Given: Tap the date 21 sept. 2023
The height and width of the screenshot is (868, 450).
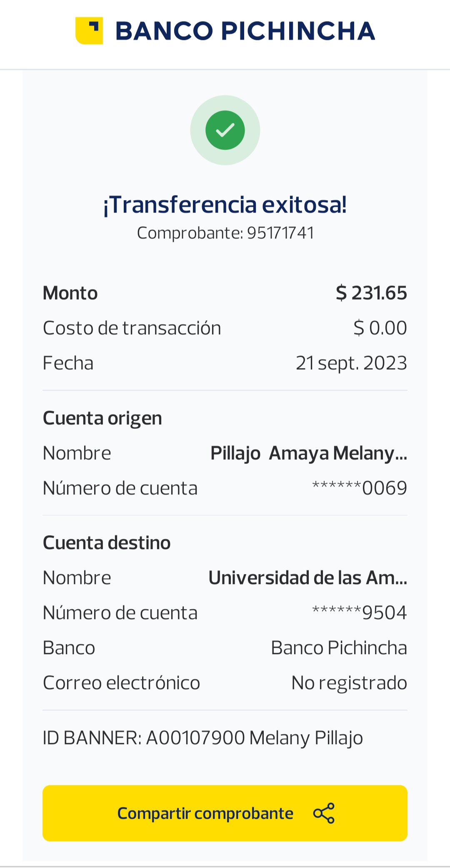Looking at the screenshot, I should (351, 363).
